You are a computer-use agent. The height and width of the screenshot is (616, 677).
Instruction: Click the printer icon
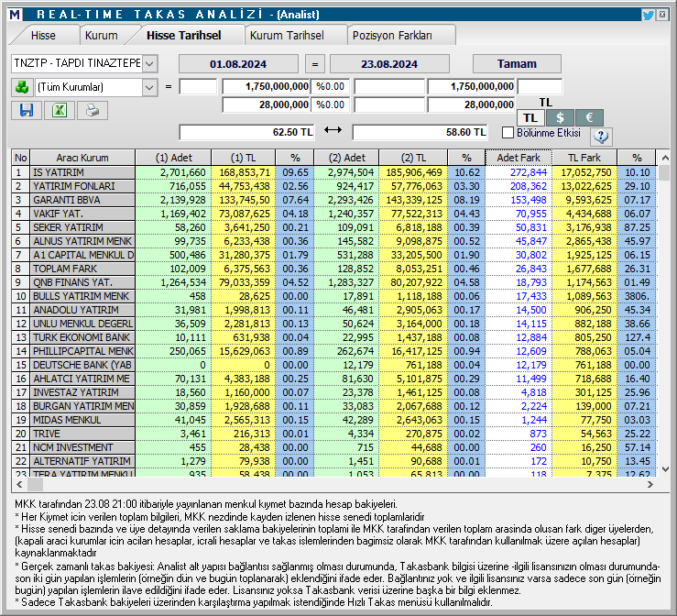(92, 110)
